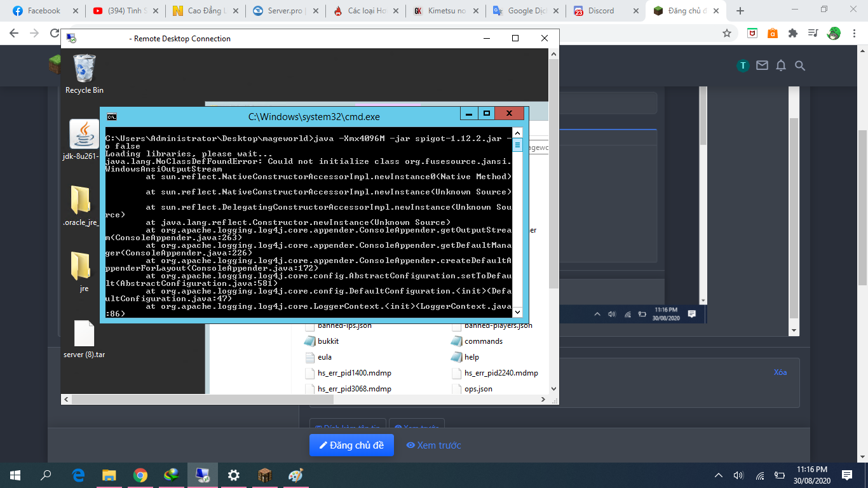This screenshot has width=868, height=488.
Task: Click Remote Desktop horizontal scrollbar right arrow
Action: point(543,400)
